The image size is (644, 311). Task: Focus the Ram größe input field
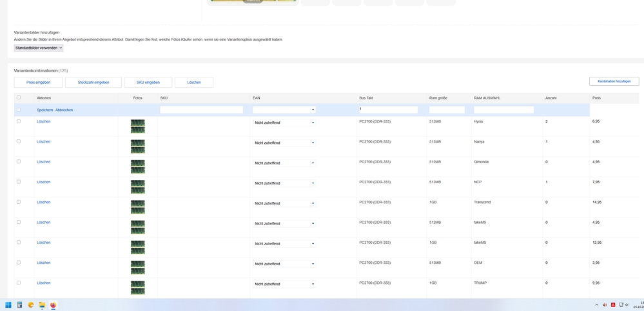point(447,110)
